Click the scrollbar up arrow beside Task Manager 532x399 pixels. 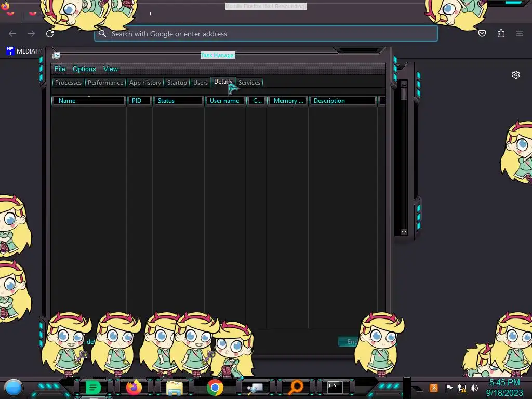point(404,84)
